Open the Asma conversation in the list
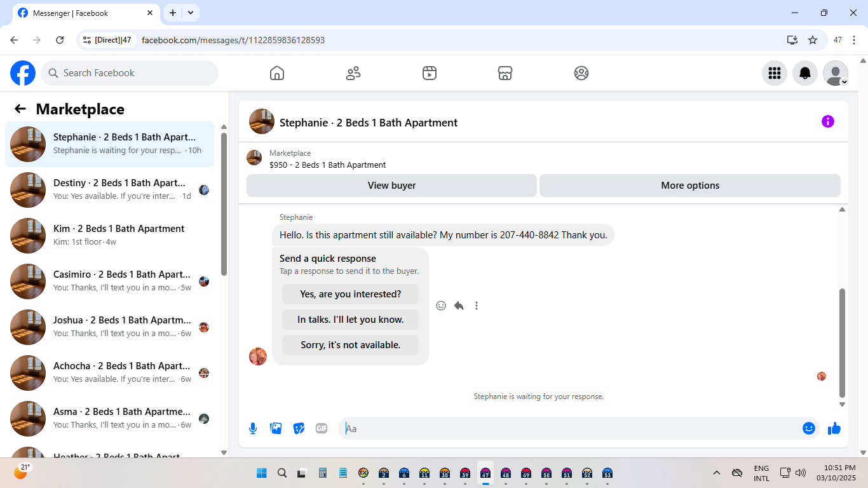Image resolution: width=868 pixels, height=488 pixels. click(x=109, y=419)
